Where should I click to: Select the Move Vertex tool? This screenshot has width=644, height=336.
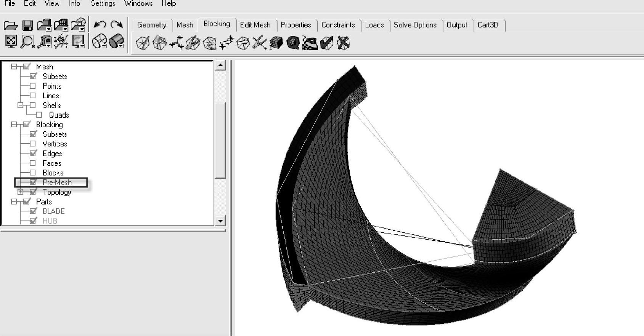[x=226, y=43]
